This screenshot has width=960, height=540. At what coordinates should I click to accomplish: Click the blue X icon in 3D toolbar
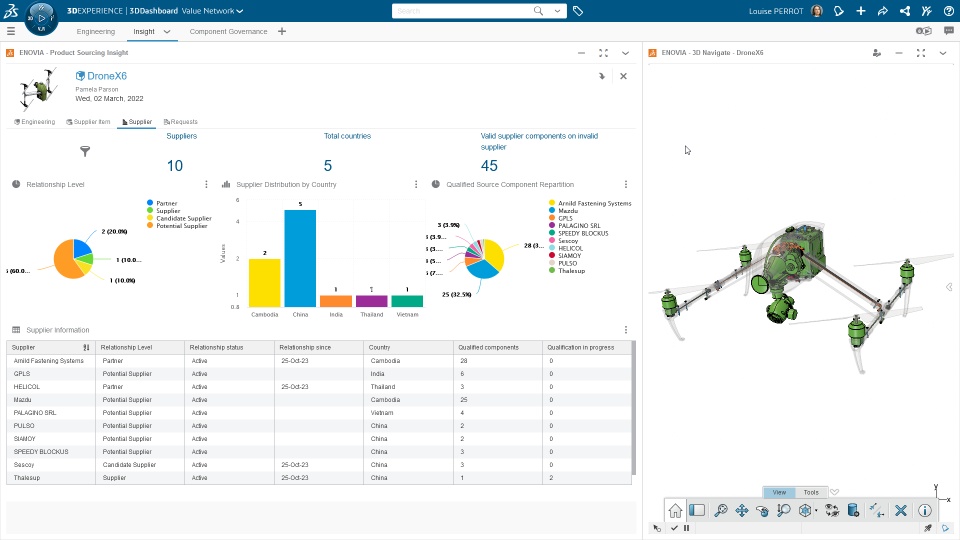901,510
